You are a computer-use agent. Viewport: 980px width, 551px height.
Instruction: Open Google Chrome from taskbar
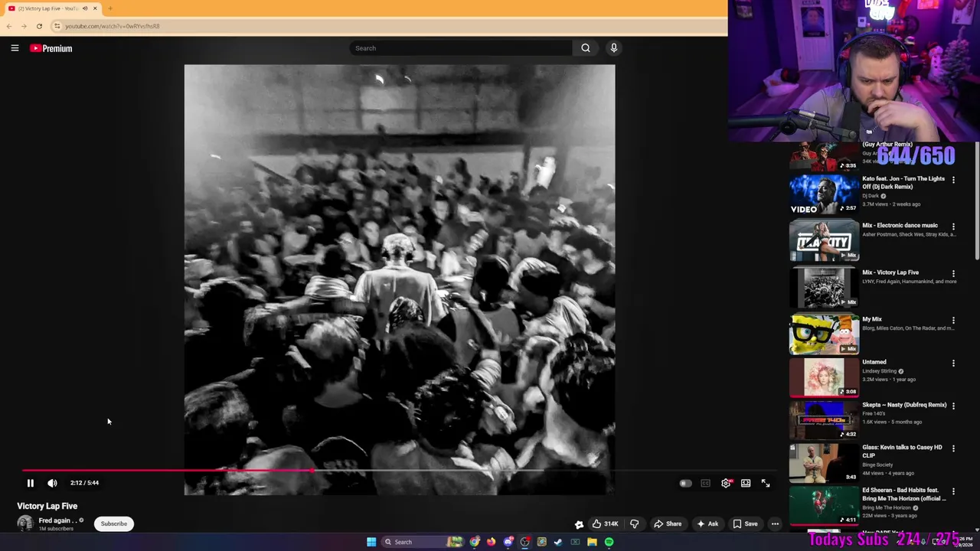click(475, 542)
